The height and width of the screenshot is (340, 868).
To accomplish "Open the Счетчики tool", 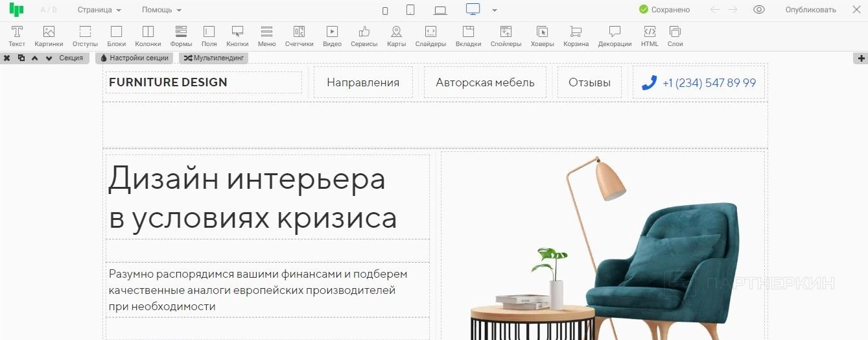I will [299, 36].
